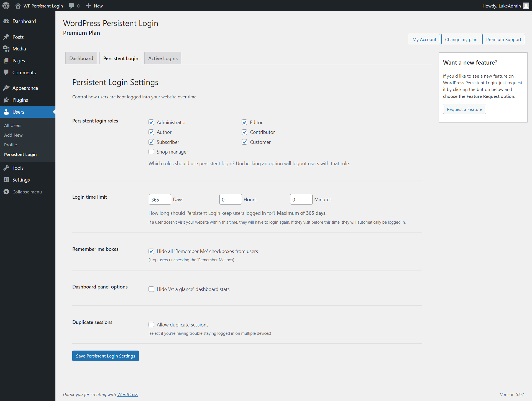
Task: Click the Dashboard gauge icon in sidebar
Action: 6,21
